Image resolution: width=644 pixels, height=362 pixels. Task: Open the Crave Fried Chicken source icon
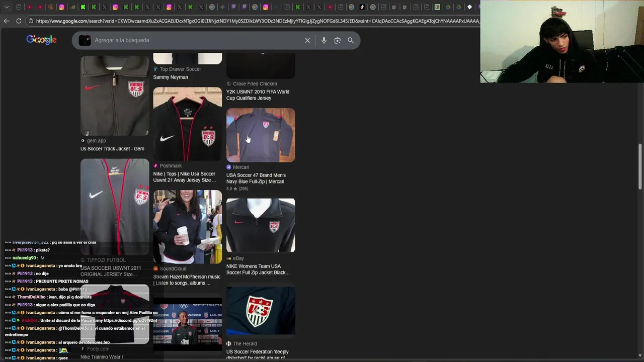[228, 84]
